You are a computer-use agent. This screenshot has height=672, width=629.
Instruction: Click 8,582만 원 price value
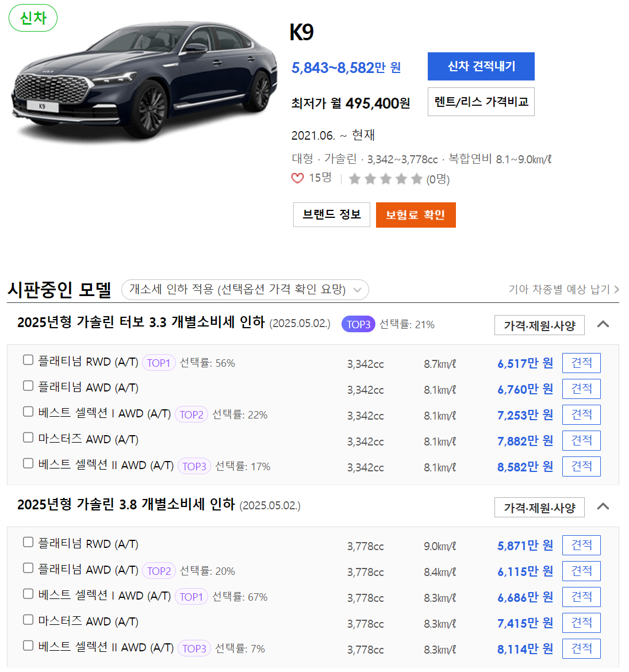pyautogui.click(x=525, y=467)
